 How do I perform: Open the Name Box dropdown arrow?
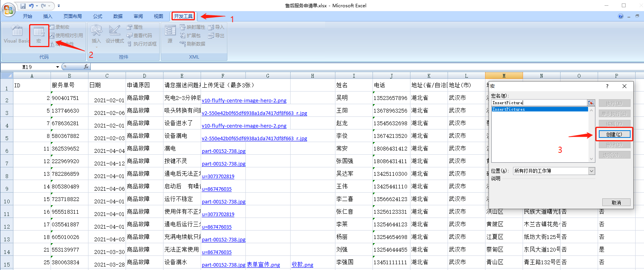57,67
